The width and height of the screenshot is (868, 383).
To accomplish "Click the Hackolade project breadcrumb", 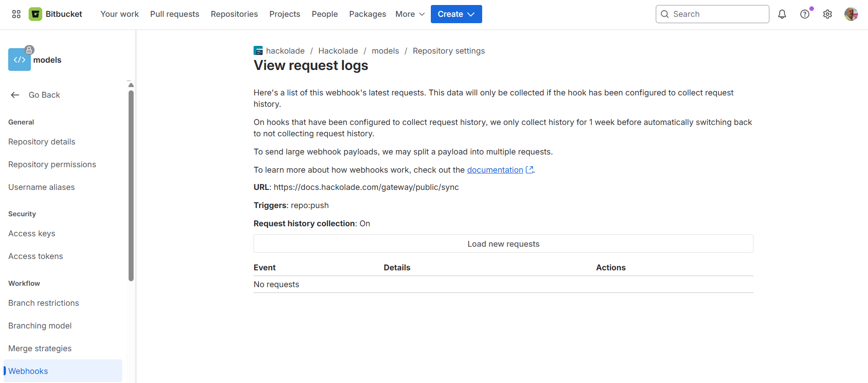I will click(x=338, y=51).
